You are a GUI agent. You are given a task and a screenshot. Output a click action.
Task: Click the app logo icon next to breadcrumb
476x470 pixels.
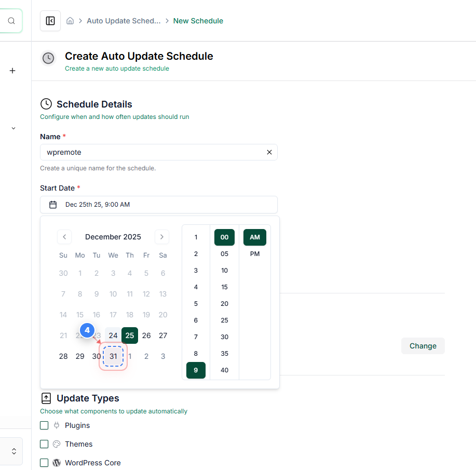click(x=50, y=21)
